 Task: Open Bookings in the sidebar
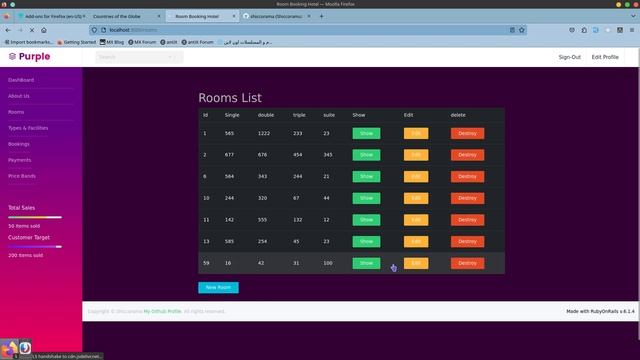[x=19, y=144]
